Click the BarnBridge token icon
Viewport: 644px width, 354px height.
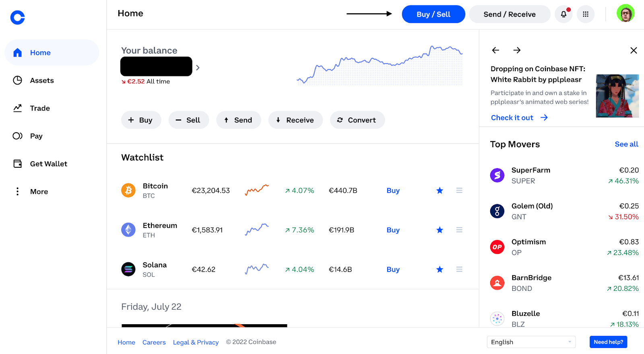tap(497, 283)
